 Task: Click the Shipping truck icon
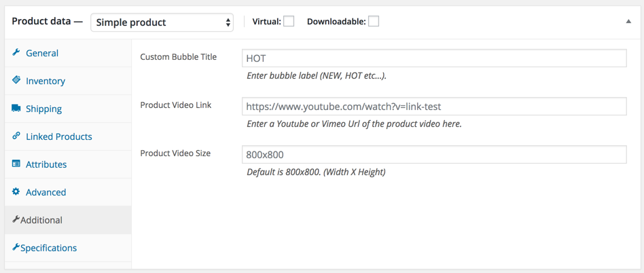pos(16,109)
